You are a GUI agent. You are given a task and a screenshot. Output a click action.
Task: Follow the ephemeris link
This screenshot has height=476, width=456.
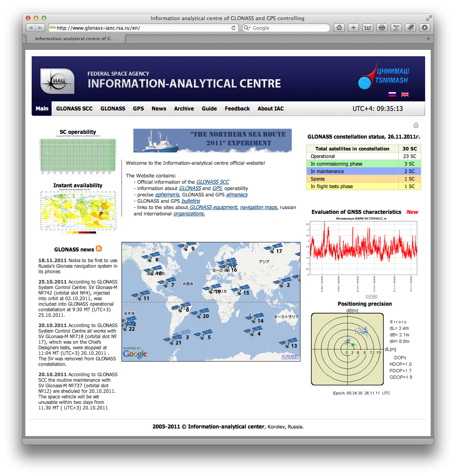coord(167,194)
